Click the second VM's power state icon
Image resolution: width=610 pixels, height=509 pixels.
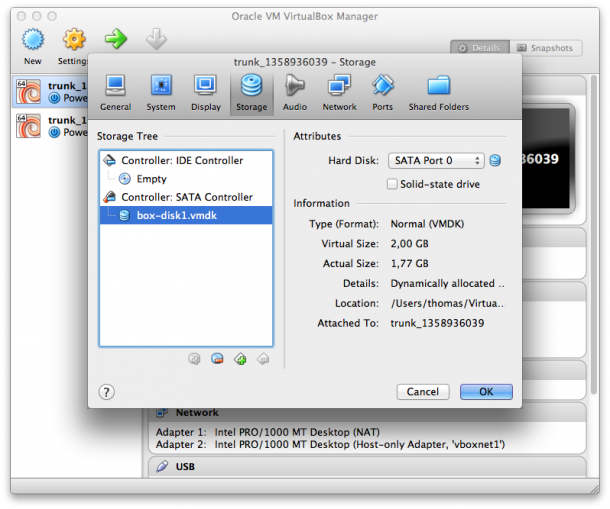coord(54,132)
